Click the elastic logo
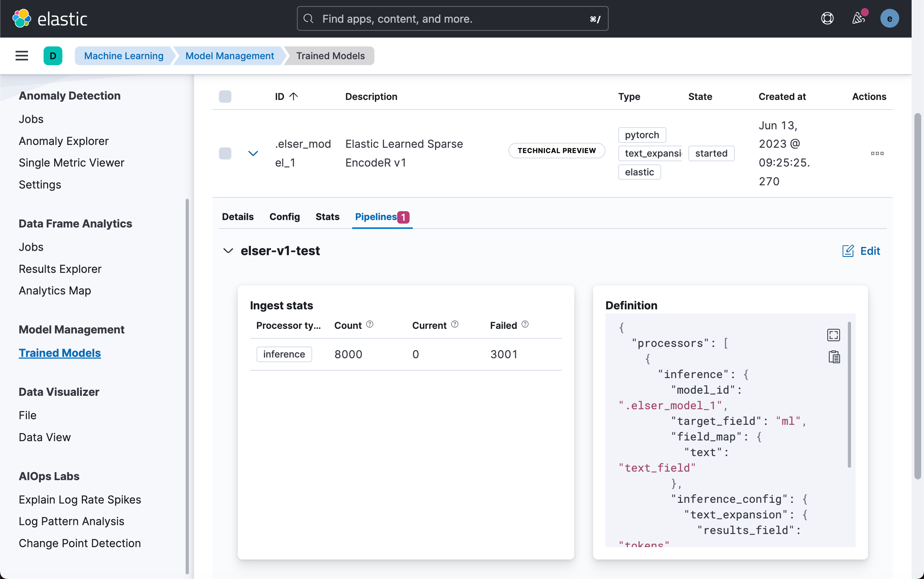 click(x=50, y=18)
